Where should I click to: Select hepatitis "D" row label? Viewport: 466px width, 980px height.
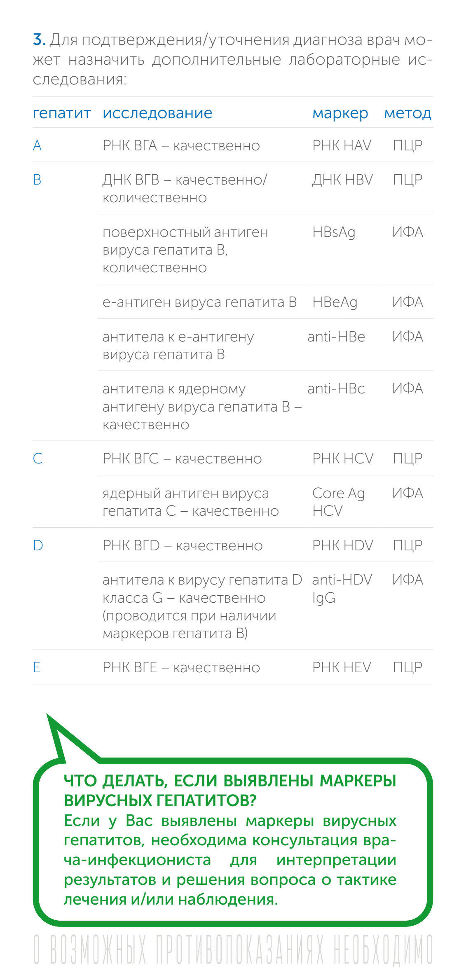(x=38, y=545)
